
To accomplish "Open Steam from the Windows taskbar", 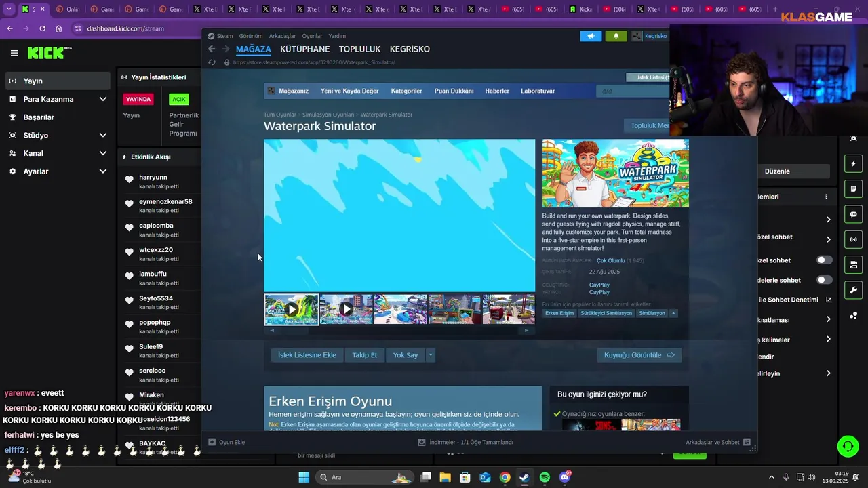I will [524, 477].
